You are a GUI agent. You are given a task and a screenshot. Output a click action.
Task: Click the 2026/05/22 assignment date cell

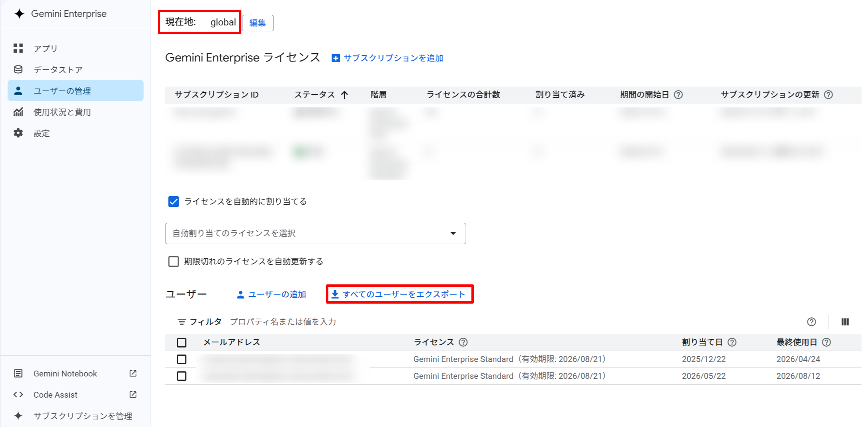tap(704, 376)
